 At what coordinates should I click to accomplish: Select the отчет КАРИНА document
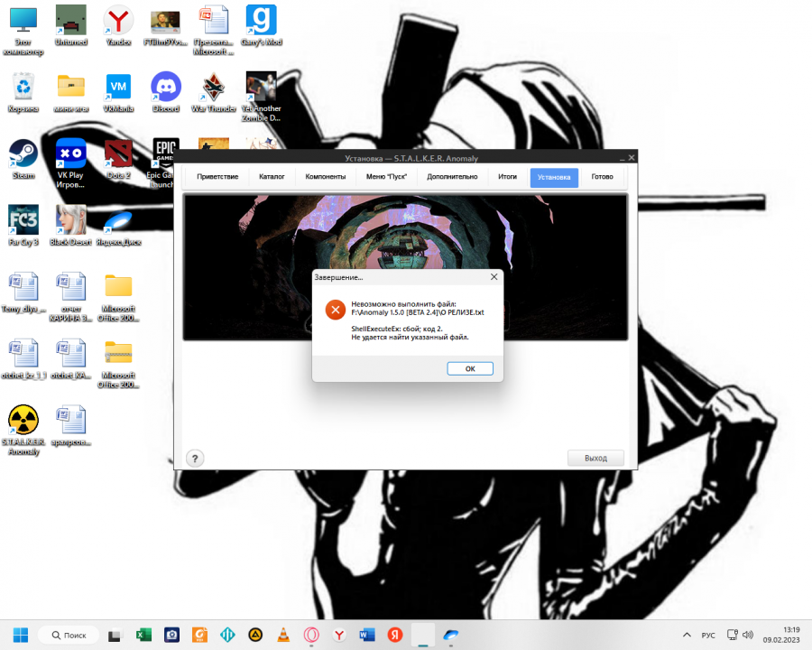(x=71, y=296)
